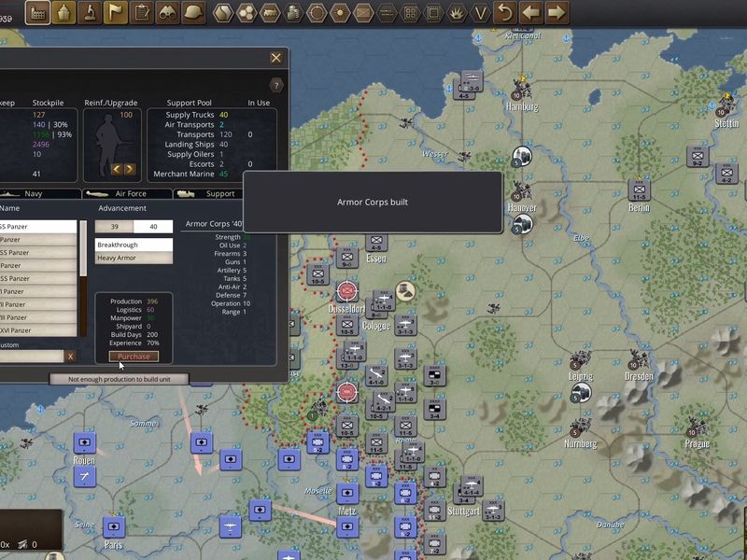Toggle the four-squares overlay hexagon
The height and width of the screenshot is (560, 747).
pos(410,13)
